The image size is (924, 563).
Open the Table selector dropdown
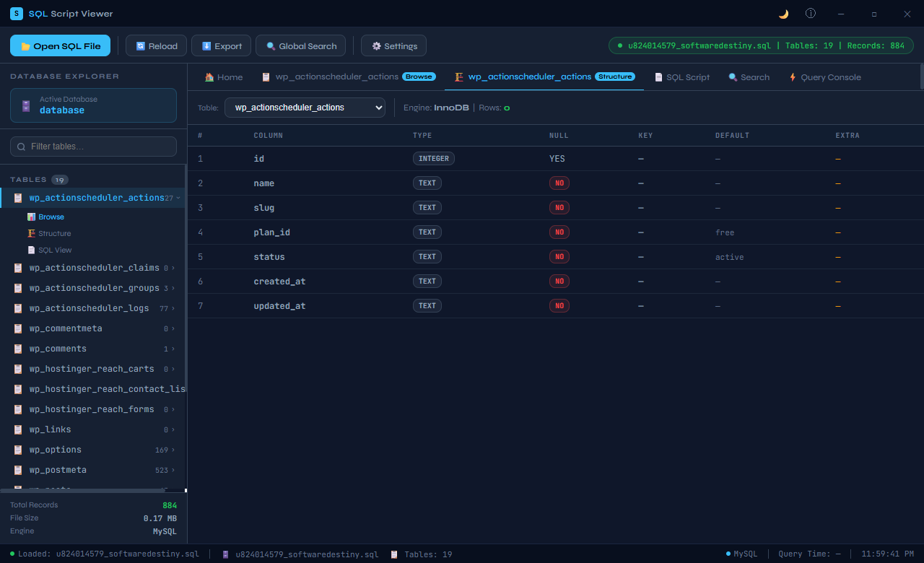coord(305,108)
